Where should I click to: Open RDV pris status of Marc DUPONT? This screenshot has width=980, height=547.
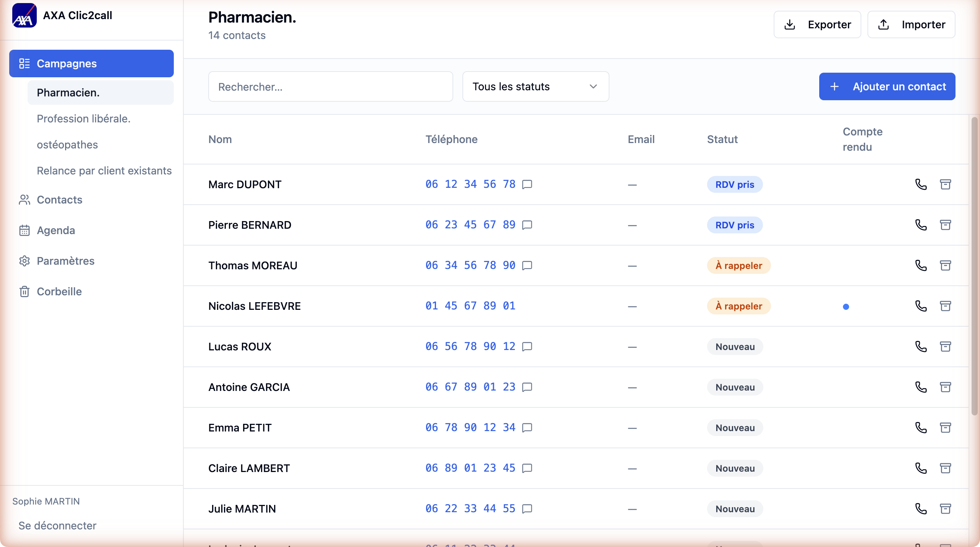click(734, 184)
